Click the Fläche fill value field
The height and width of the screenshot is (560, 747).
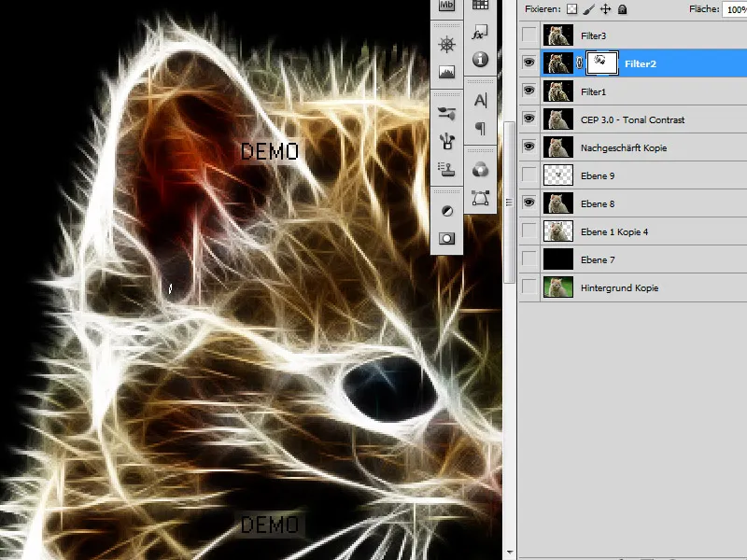coord(735,9)
